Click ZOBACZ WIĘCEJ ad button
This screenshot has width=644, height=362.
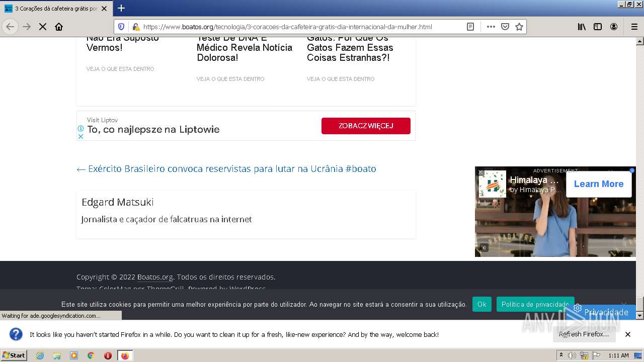(x=366, y=126)
